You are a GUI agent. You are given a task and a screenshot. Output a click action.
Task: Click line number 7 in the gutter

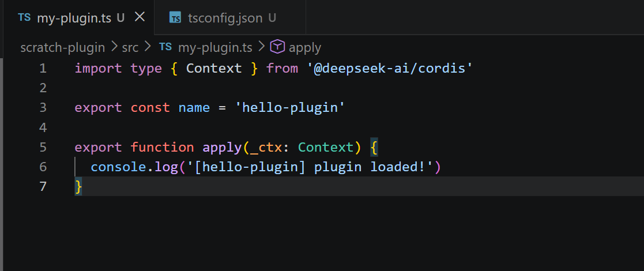(43, 186)
